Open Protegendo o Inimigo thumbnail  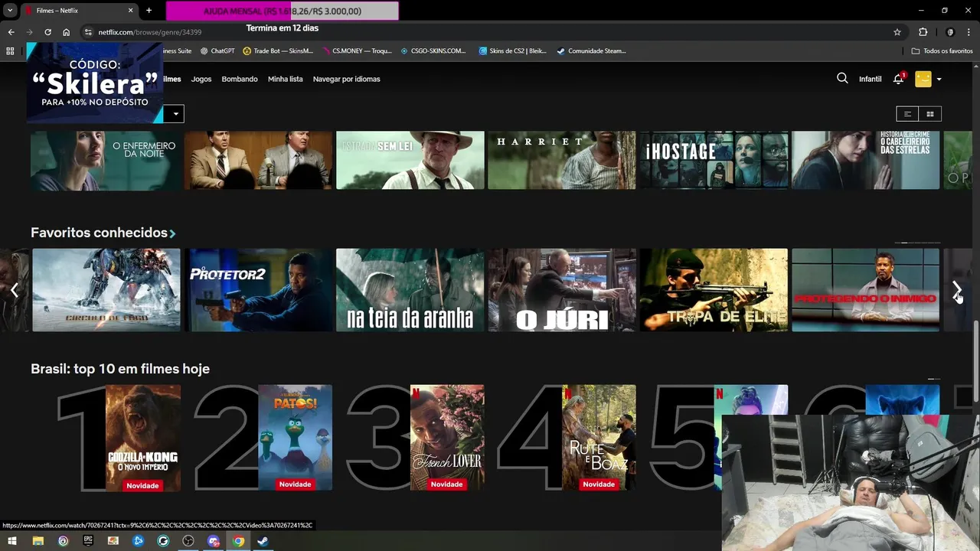pos(865,290)
